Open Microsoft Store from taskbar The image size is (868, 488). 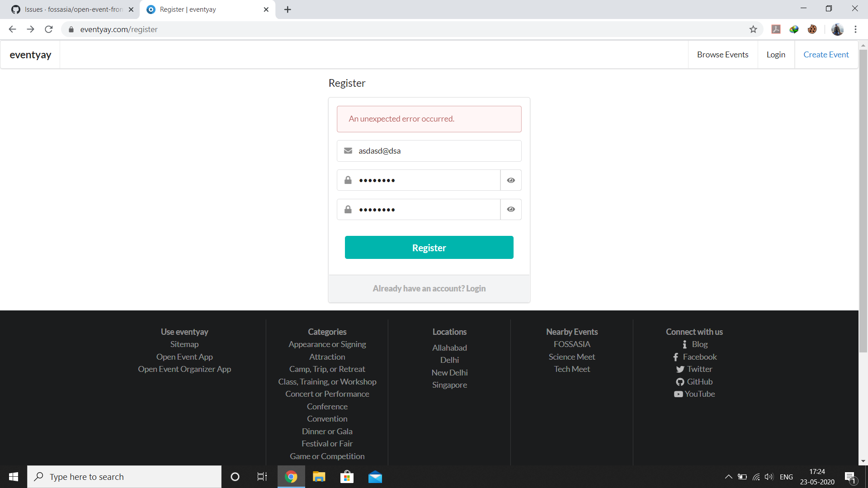pos(347,477)
